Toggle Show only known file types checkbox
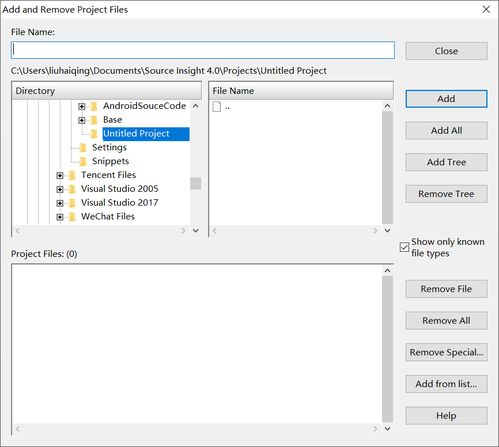The height and width of the screenshot is (447, 499). pyautogui.click(x=404, y=247)
